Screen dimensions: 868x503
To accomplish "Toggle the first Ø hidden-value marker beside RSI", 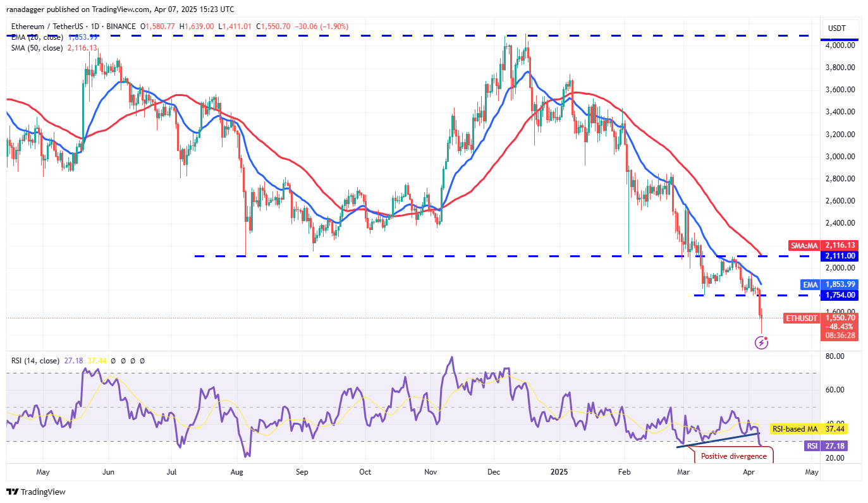I will click(113, 361).
